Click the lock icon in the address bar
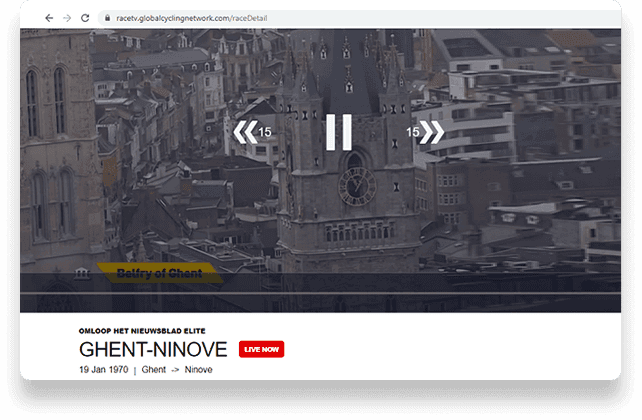The width and height of the screenshot is (642, 420). click(107, 18)
